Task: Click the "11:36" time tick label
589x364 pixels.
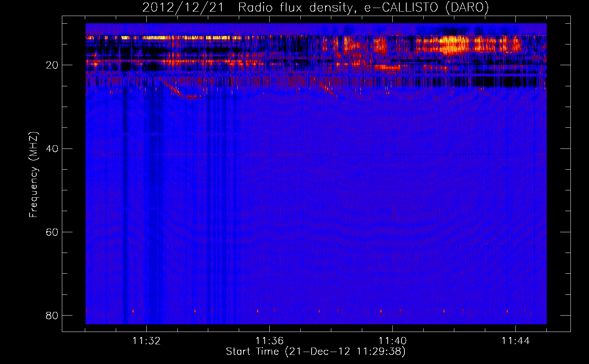Action: [x=270, y=341]
